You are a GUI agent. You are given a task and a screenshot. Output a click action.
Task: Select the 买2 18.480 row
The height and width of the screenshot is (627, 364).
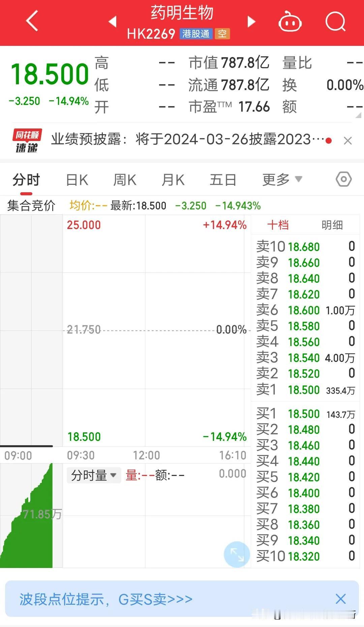[x=305, y=429]
